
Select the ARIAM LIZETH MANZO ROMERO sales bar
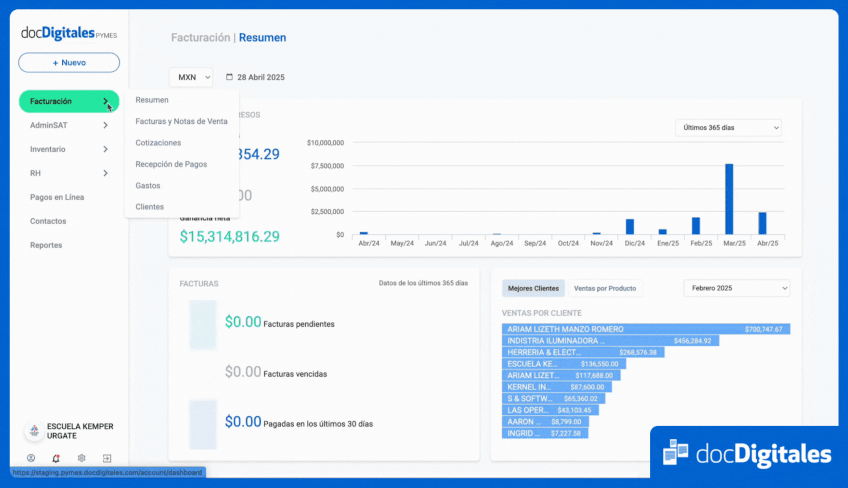(x=646, y=329)
